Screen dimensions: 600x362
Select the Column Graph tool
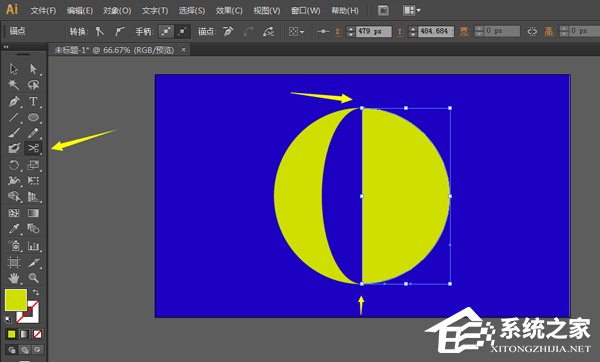33,246
